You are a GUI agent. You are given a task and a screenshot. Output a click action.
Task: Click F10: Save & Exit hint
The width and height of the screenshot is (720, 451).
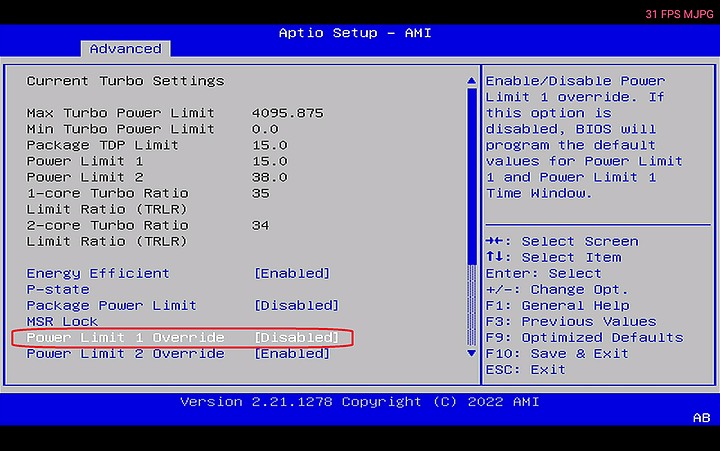[557, 354]
